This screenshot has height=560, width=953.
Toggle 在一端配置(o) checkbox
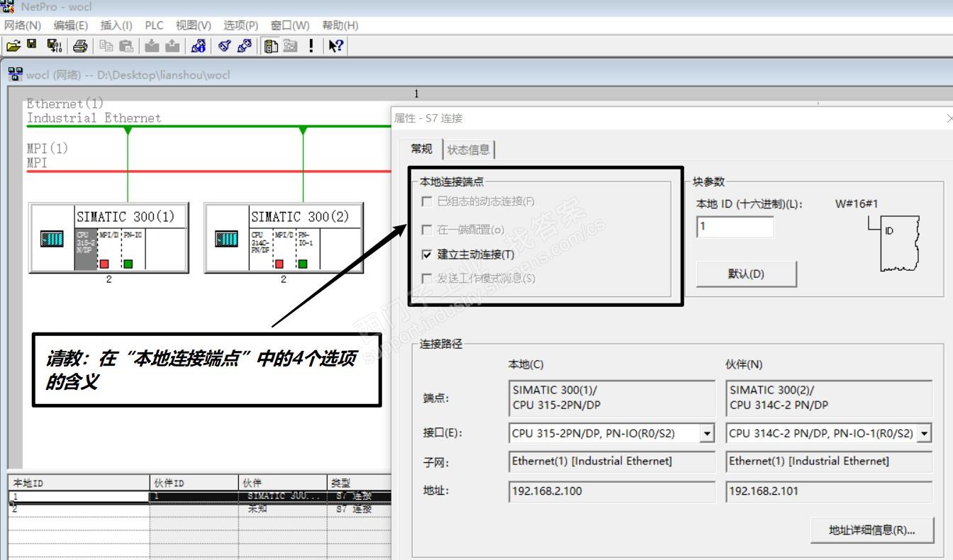[426, 230]
